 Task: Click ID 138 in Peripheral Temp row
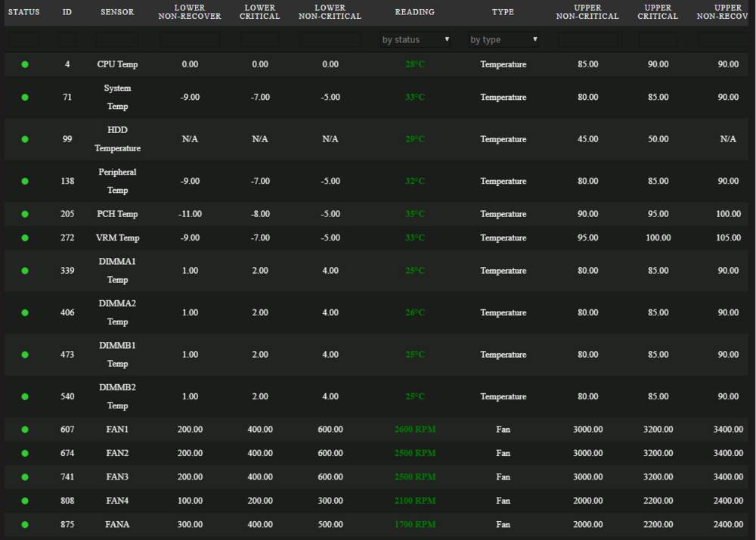tap(67, 181)
